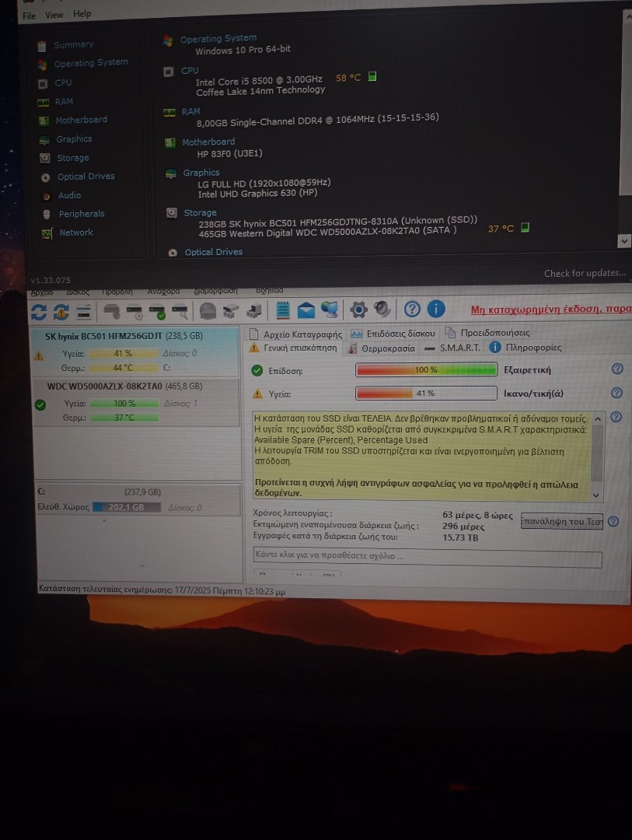The image size is (632, 840).
Task: Click blue question mark help toolbar icon
Action: [x=412, y=309]
